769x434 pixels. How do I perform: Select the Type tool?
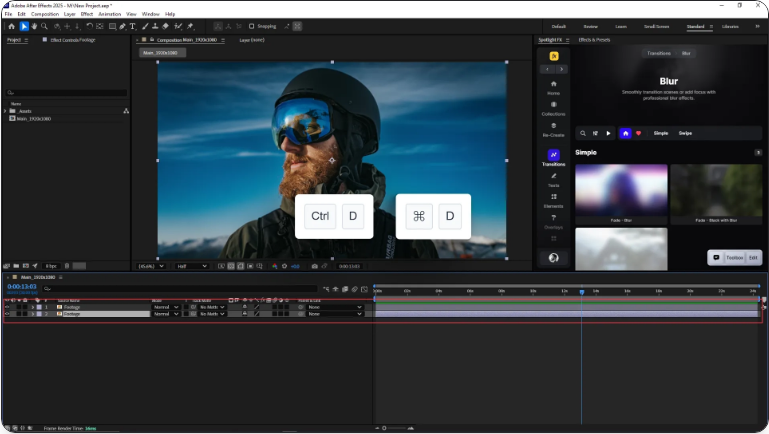click(x=132, y=26)
